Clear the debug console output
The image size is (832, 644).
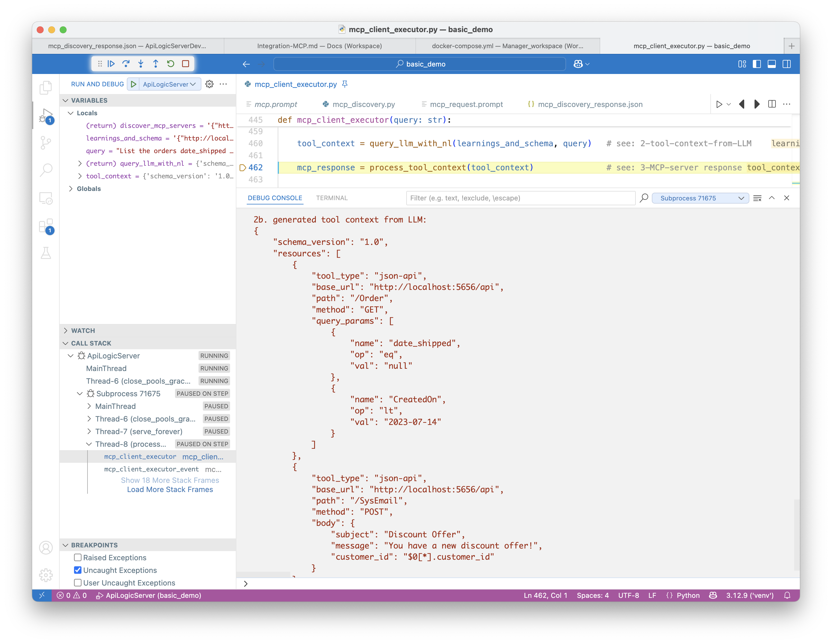pyautogui.click(x=757, y=198)
